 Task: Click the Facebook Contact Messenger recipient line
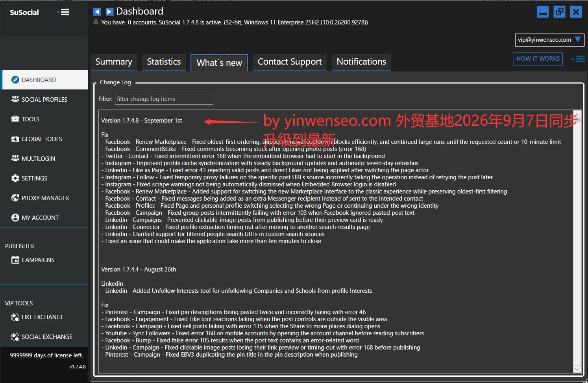(x=262, y=199)
